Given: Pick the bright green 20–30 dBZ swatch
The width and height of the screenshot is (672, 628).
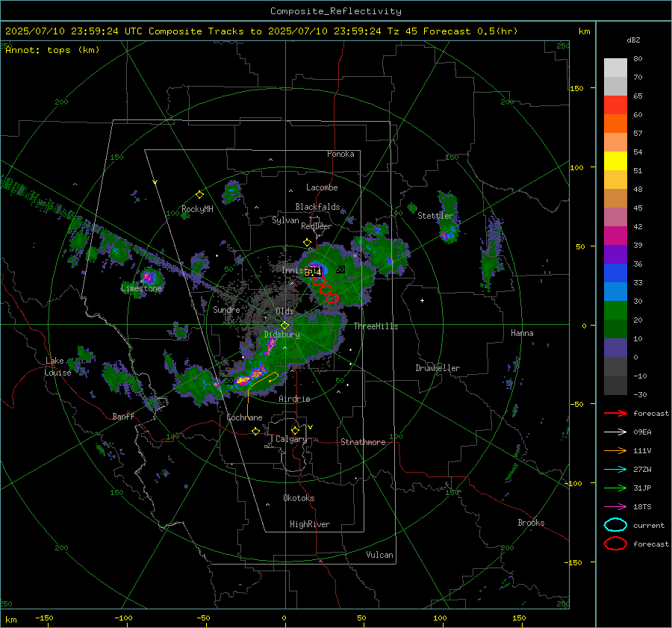Looking at the screenshot, I should [x=615, y=311].
